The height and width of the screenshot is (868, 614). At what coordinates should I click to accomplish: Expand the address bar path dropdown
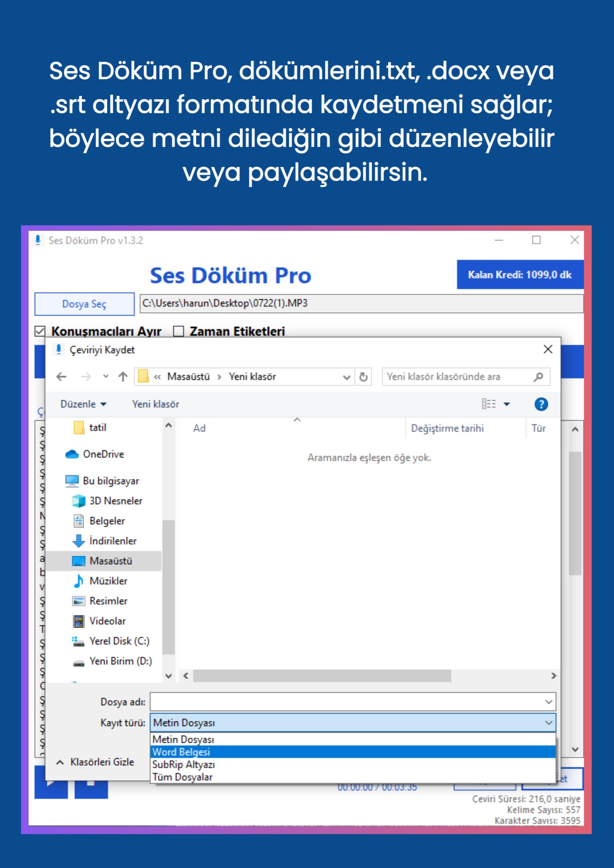pyautogui.click(x=347, y=377)
